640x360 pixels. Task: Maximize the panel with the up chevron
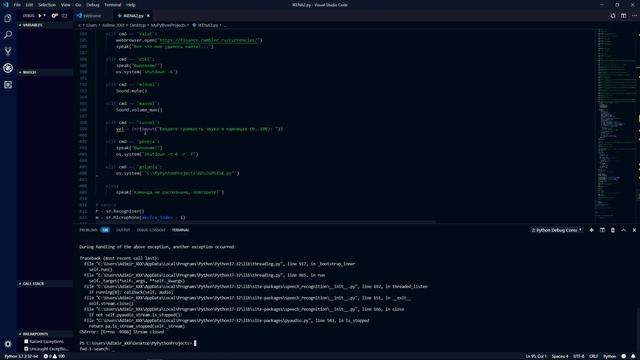623,230
